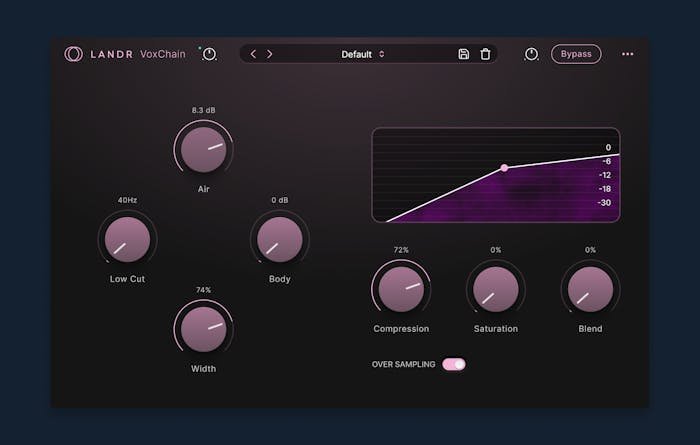Click the Width knob

coord(204,329)
